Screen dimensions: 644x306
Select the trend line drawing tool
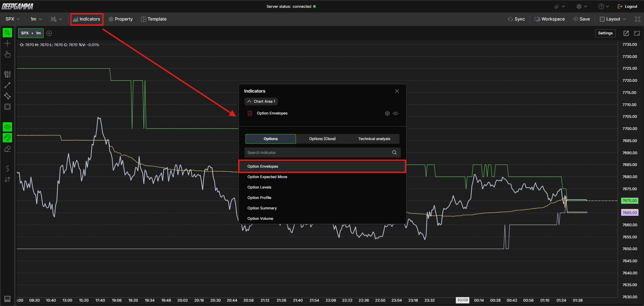(7, 85)
